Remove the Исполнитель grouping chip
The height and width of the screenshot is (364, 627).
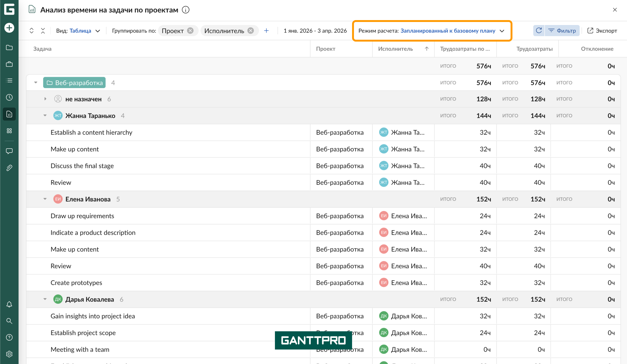coord(251,31)
